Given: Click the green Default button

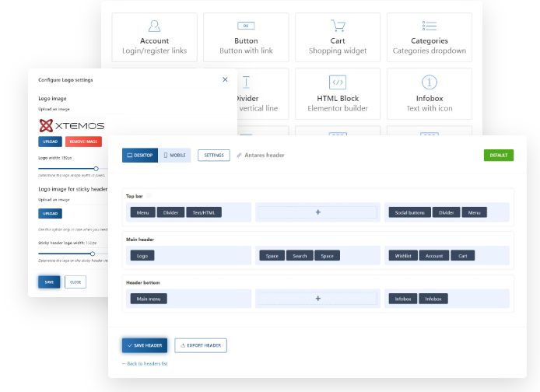Looking at the screenshot, I should pyautogui.click(x=498, y=156).
